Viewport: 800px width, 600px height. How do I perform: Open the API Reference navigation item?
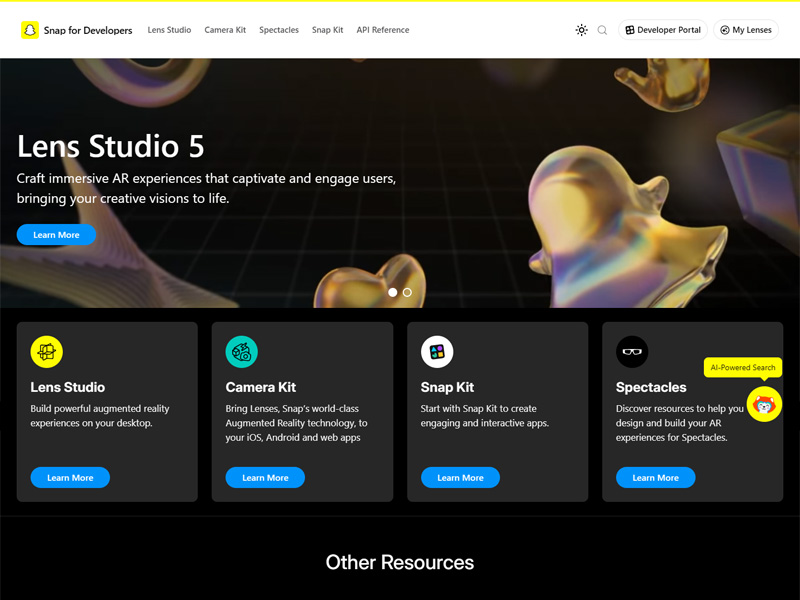click(x=382, y=30)
